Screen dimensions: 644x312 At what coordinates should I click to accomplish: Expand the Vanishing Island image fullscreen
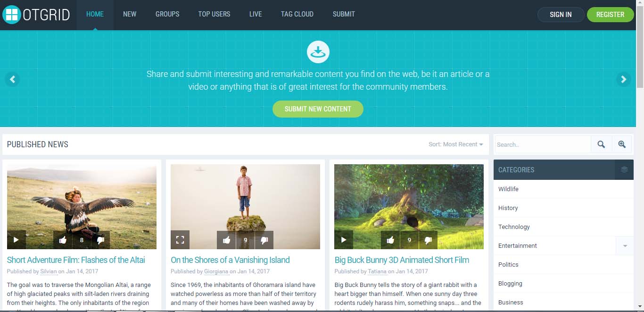click(x=180, y=240)
